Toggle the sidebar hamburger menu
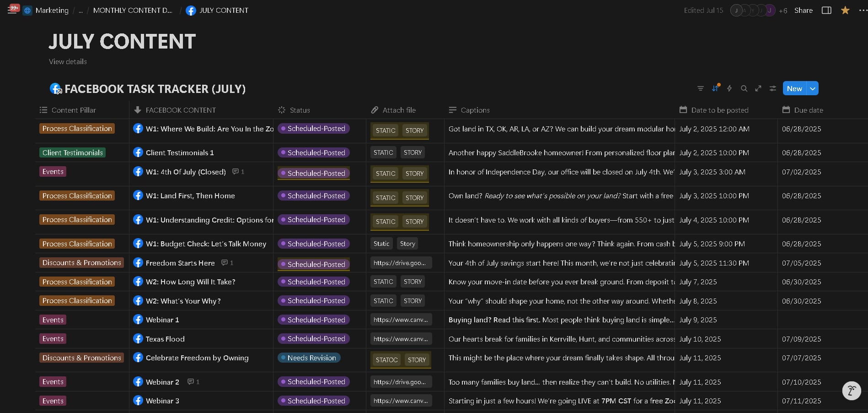This screenshot has width=868, height=413. (12, 10)
